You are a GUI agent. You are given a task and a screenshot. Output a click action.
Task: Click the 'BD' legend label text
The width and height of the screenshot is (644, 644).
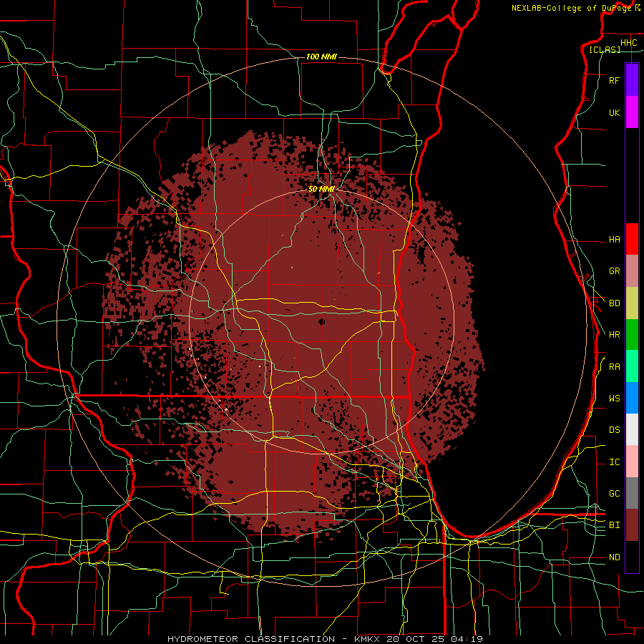pos(614,303)
